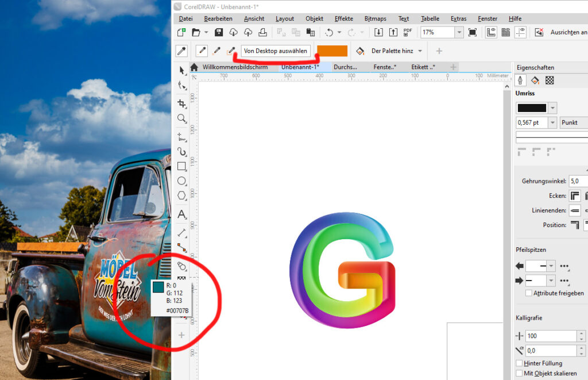Toggle the show guidelines icon
This screenshot has height=380, width=588.
[x=520, y=32]
